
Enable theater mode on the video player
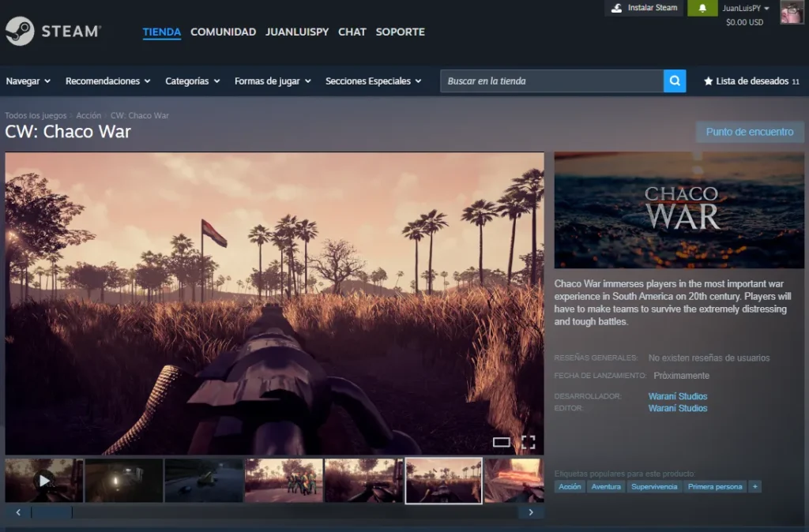500,442
